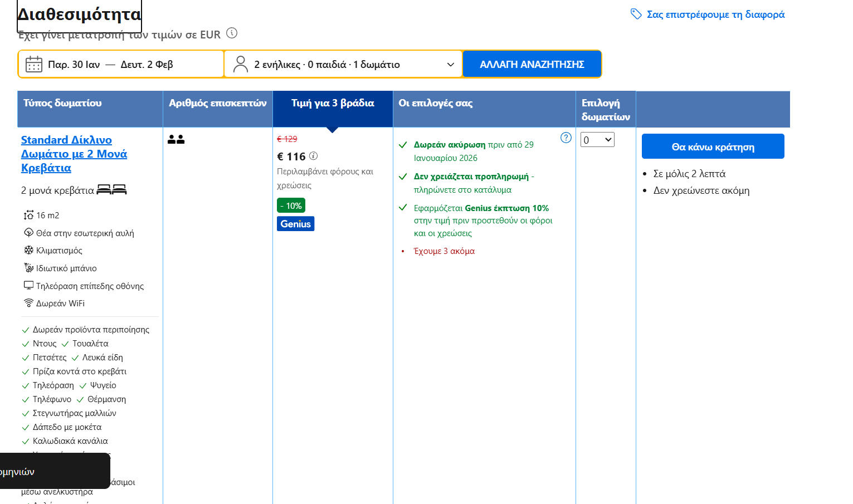Click the question mark help icon
This screenshot has height=504, width=853.
point(566,138)
